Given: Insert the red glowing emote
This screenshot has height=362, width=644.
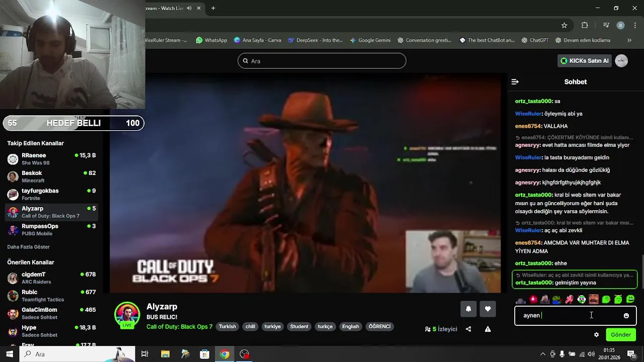Looking at the screenshot, I should click(533, 300).
